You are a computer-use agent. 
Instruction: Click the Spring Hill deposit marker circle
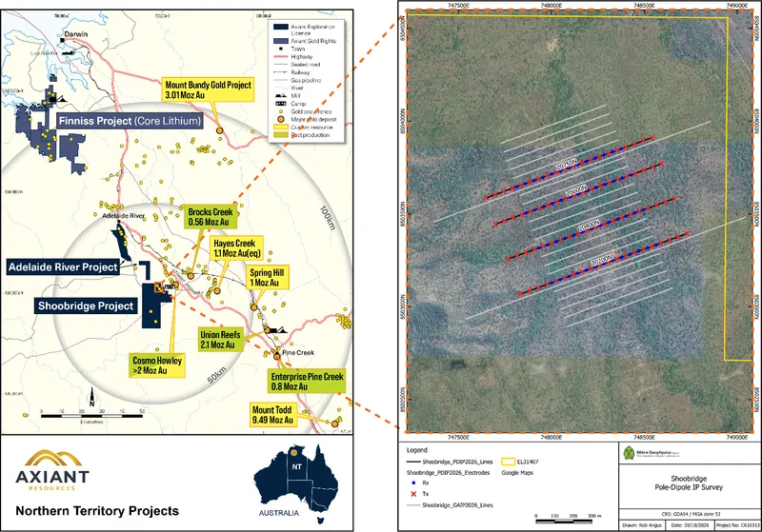pyautogui.click(x=253, y=306)
